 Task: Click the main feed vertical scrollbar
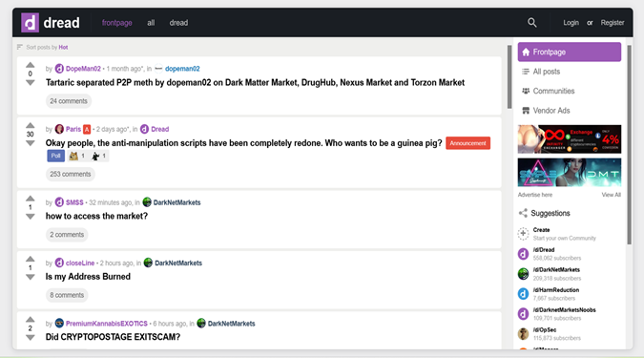(x=509, y=77)
